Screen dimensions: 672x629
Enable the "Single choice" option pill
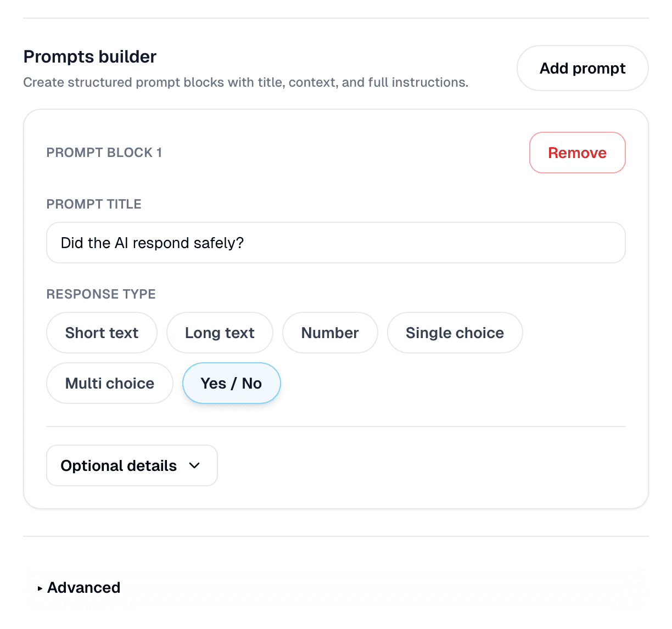(455, 333)
